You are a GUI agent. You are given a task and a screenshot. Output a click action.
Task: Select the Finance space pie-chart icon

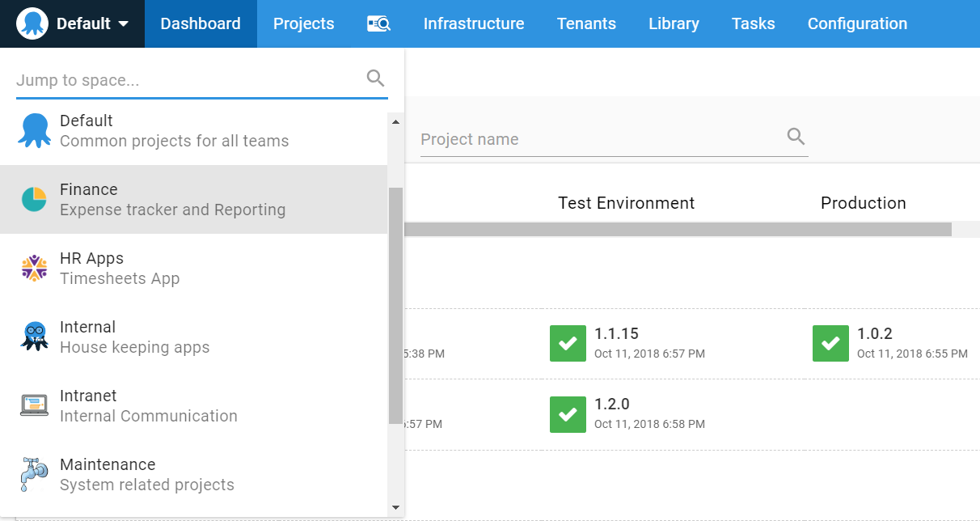(x=34, y=198)
